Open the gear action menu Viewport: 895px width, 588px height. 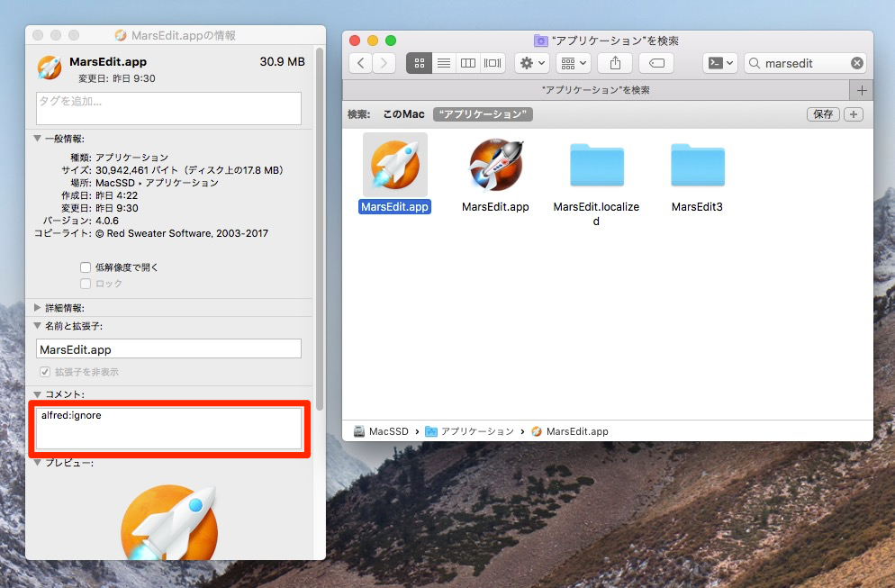point(532,63)
